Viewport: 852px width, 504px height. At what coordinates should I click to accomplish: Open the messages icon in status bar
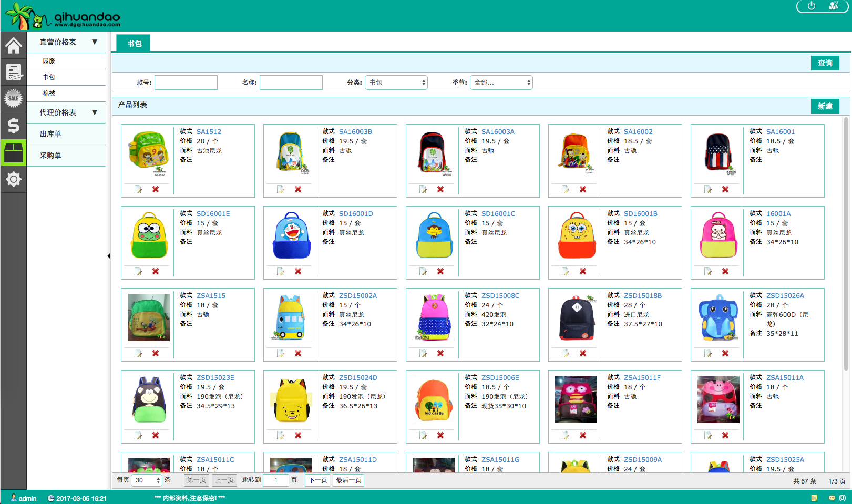click(x=832, y=498)
